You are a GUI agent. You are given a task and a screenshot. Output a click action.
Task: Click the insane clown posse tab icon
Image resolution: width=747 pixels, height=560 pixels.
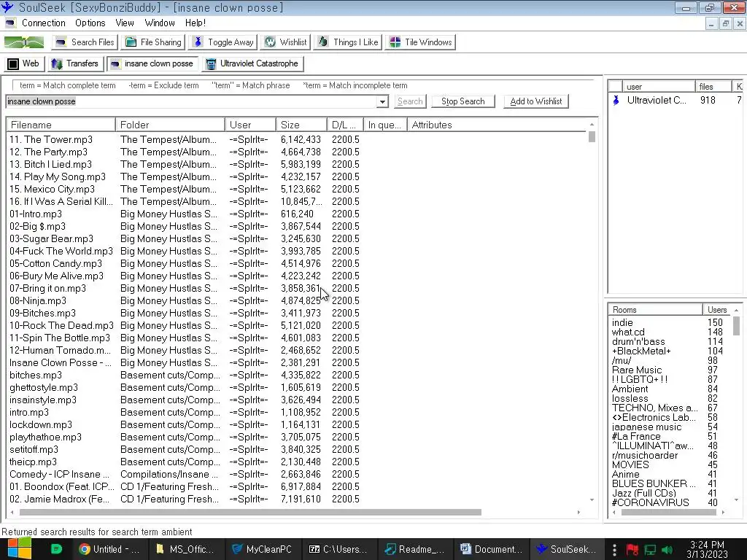[x=115, y=64]
